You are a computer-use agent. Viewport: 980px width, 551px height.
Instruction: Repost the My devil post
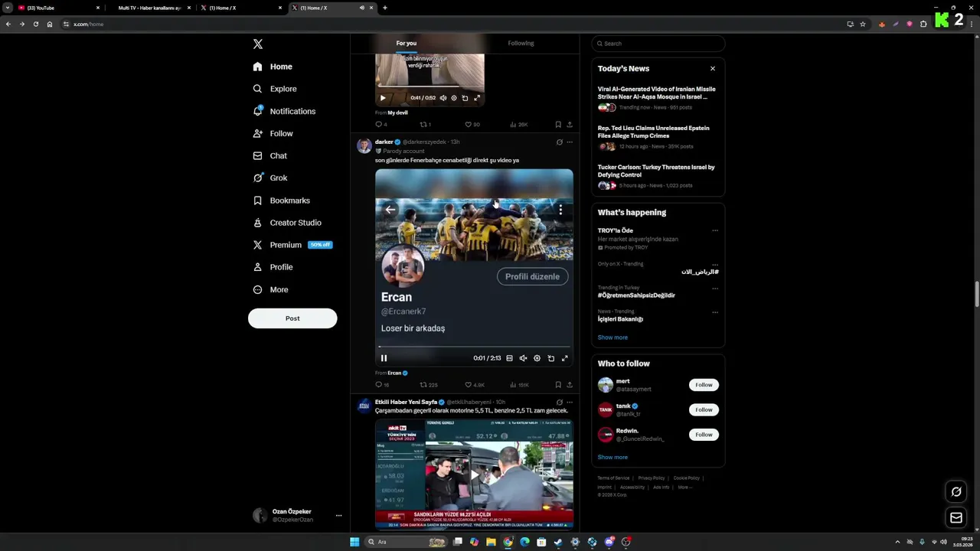425,124
